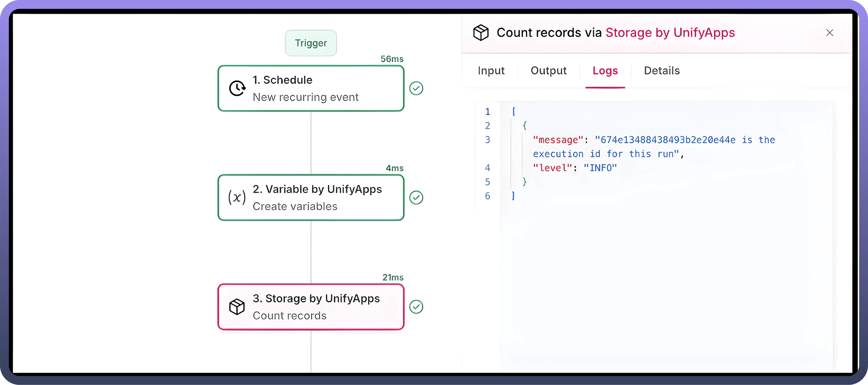Click the success checkmark beside Schedule step

pyautogui.click(x=416, y=88)
